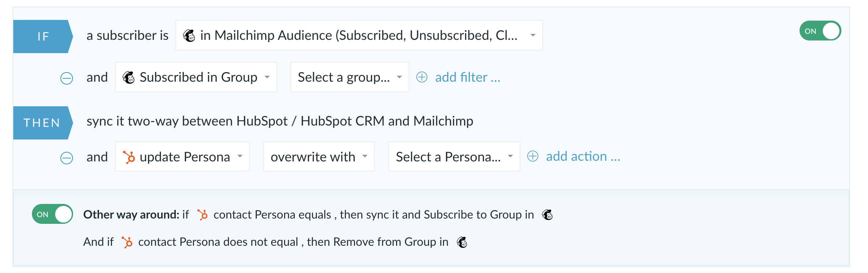Disable the Other way around toggle
Image resolution: width=868 pixels, height=273 pixels.
(53, 214)
